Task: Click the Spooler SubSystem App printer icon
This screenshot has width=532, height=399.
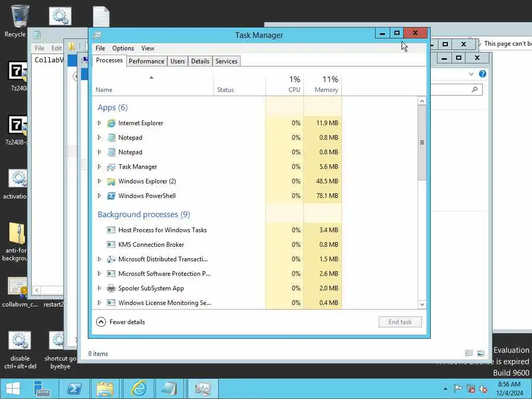Action: (111, 288)
